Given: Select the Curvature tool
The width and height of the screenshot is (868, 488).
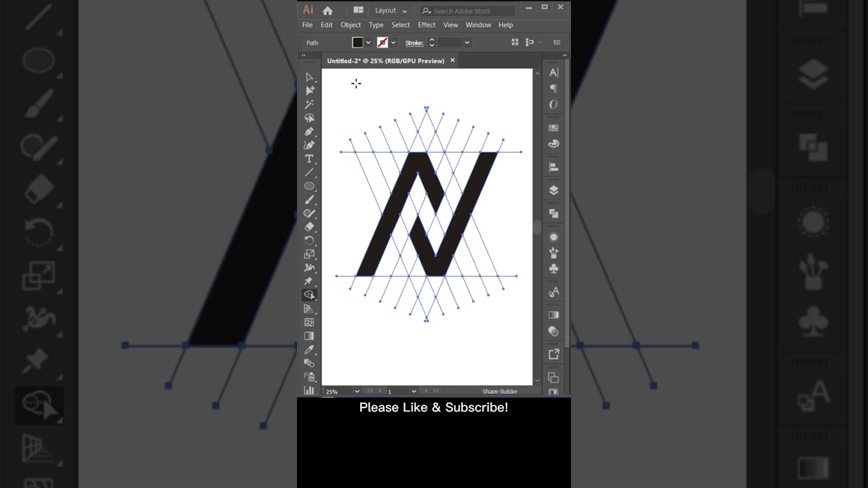Looking at the screenshot, I should (309, 145).
